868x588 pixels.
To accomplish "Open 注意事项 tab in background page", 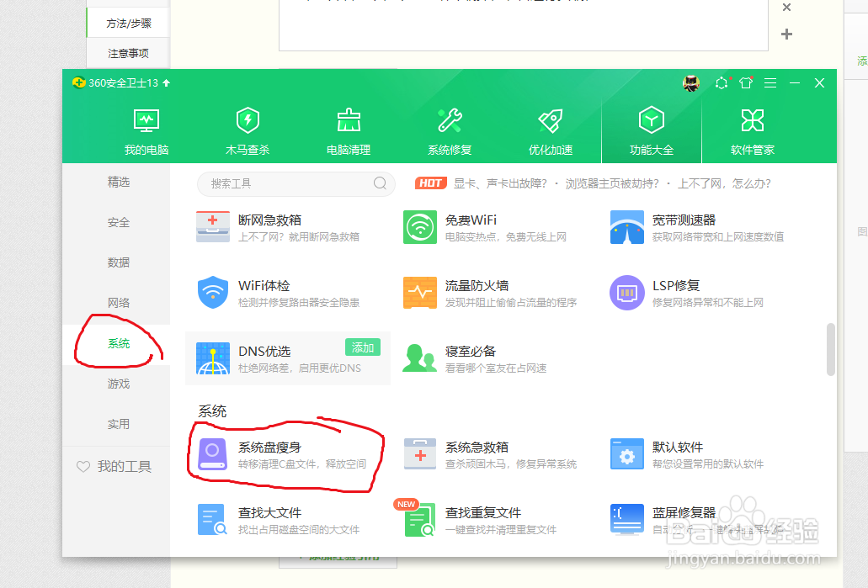I will coord(129,53).
